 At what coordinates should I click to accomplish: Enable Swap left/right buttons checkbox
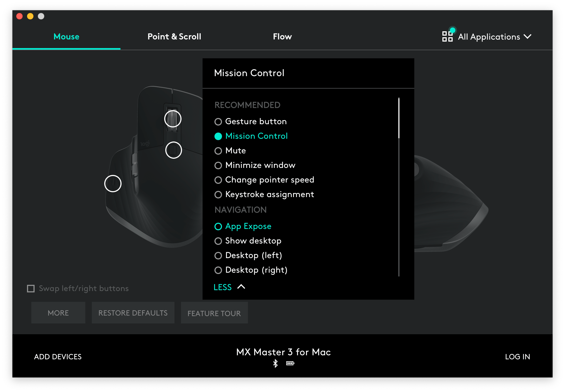coord(31,289)
